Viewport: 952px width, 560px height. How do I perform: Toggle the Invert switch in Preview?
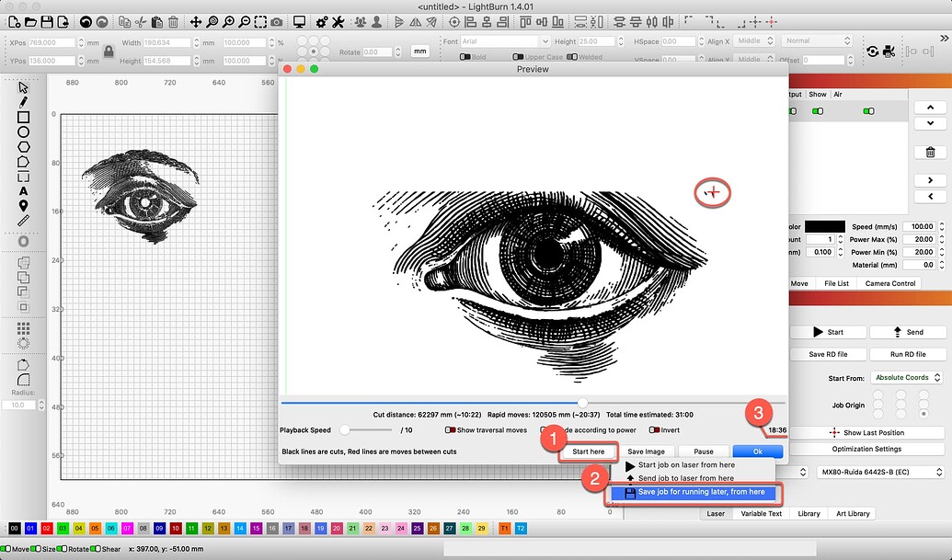coord(654,429)
